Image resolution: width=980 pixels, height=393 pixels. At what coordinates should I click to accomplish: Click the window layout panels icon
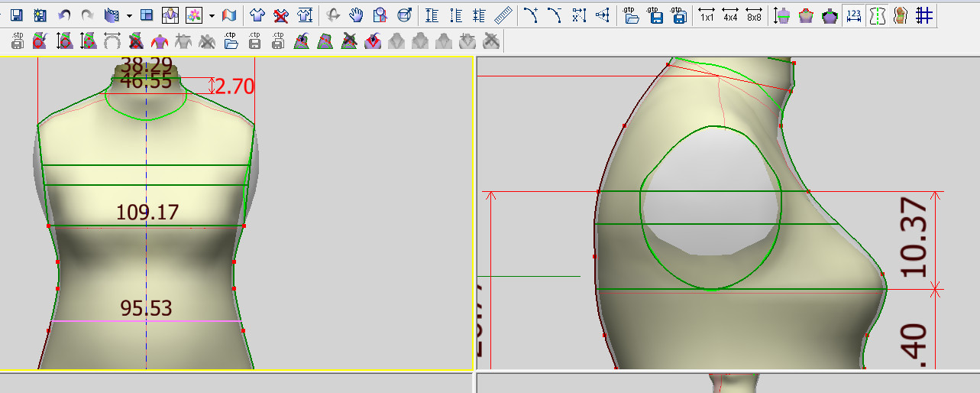[x=147, y=15]
